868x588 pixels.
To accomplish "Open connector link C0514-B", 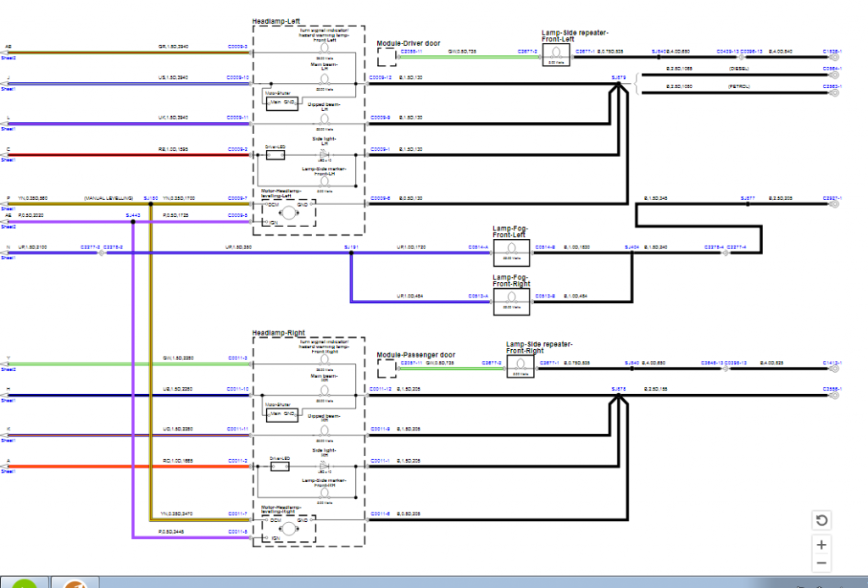I will 545,247.
